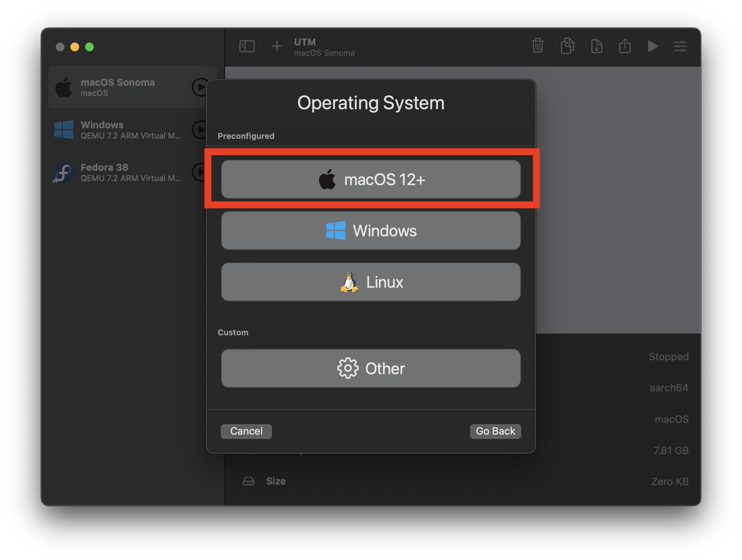Screen dimensions: 742x560
Task: Start macOS Sonoma from its sidebar play button
Action: coord(200,87)
